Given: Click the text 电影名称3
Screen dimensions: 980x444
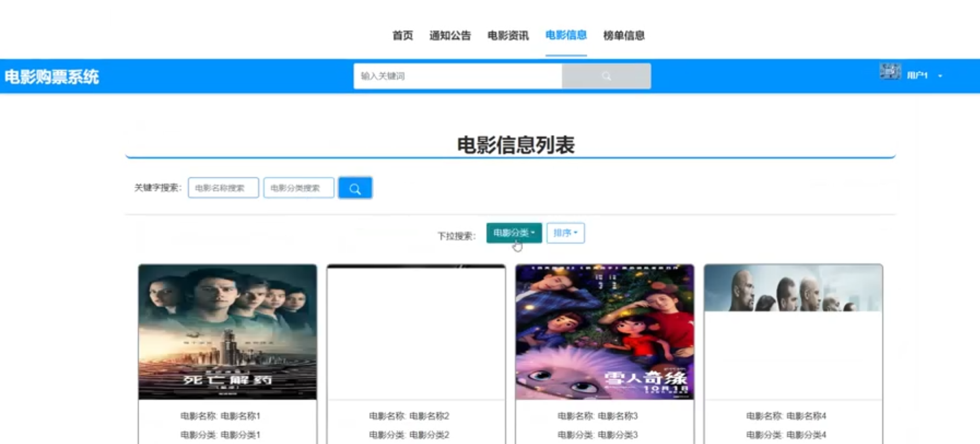Looking at the screenshot, I should tap(618, 416).
